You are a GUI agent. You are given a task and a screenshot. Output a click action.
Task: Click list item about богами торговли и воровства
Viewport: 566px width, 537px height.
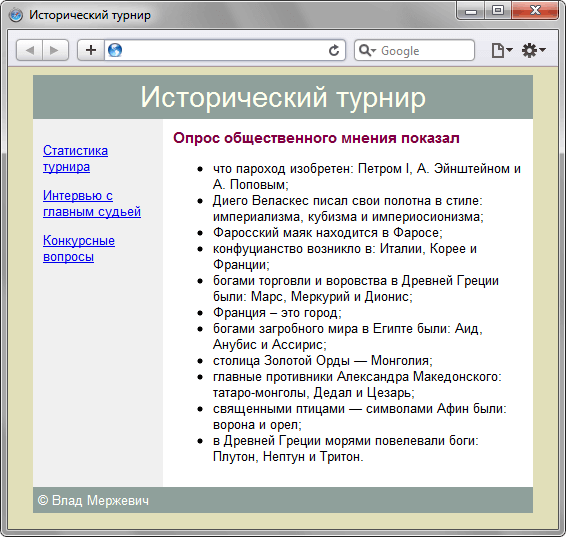tap(356, 288)
